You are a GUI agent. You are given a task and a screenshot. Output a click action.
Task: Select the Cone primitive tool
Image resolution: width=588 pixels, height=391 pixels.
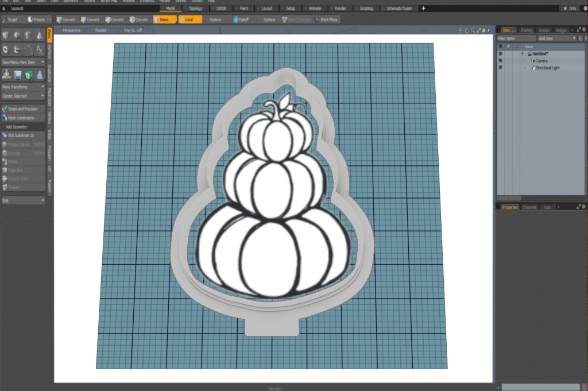pos(40,36)
